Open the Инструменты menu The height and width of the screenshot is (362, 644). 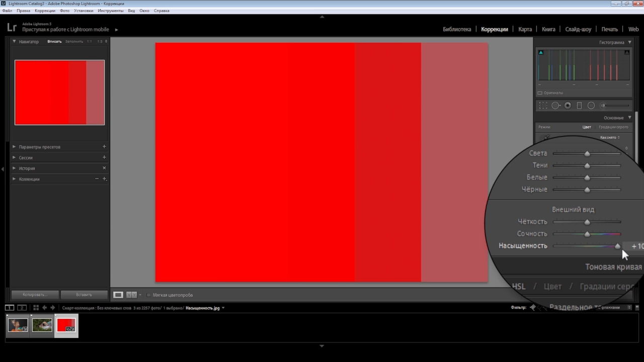click(x=111, y=11)
